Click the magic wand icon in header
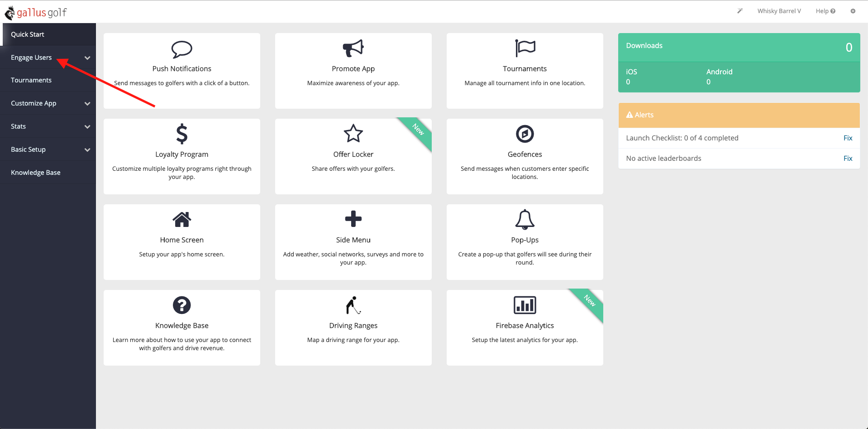The image size is (868, 429). tap(740, 11)
